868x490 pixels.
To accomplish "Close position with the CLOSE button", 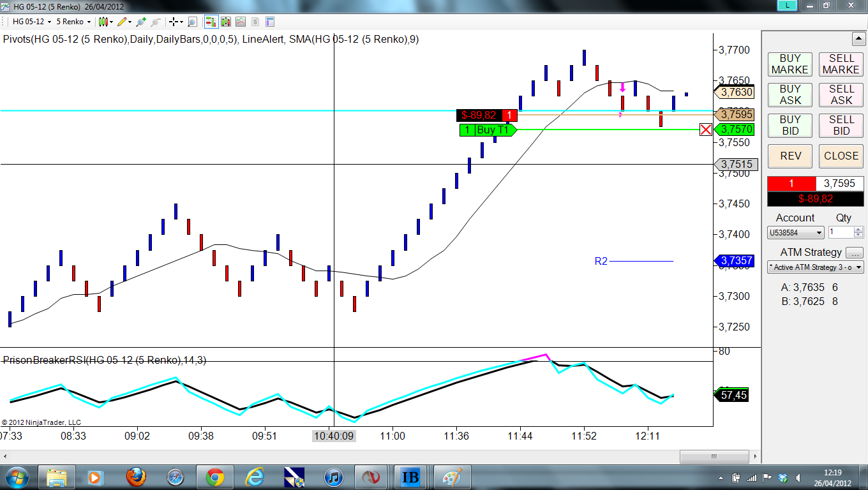I will [x=841, y=156].
